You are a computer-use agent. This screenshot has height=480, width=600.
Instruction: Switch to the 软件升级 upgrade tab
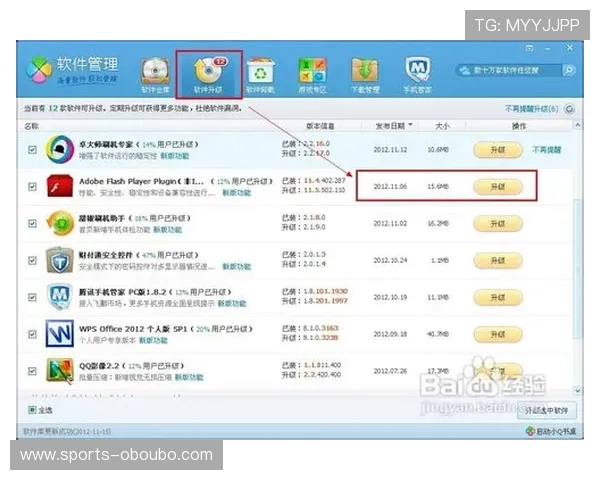[208, 74]
